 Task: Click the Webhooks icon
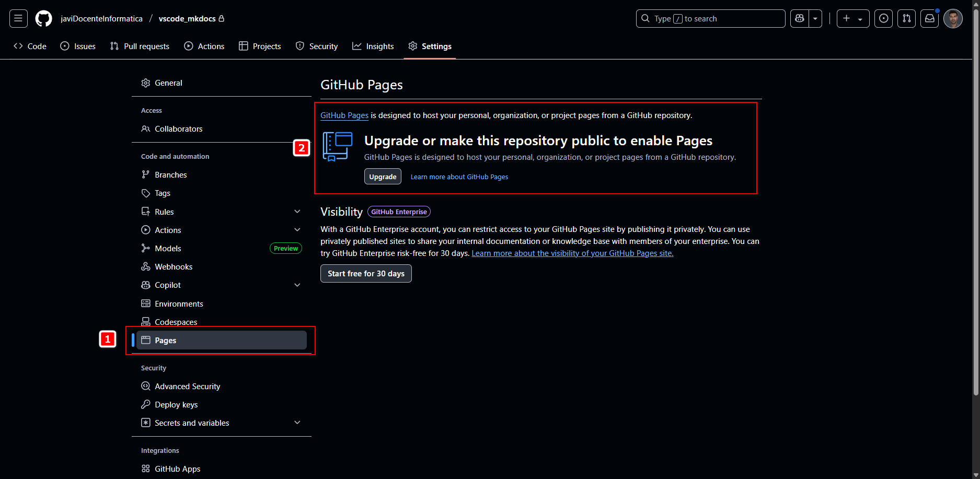pos(146,267)
